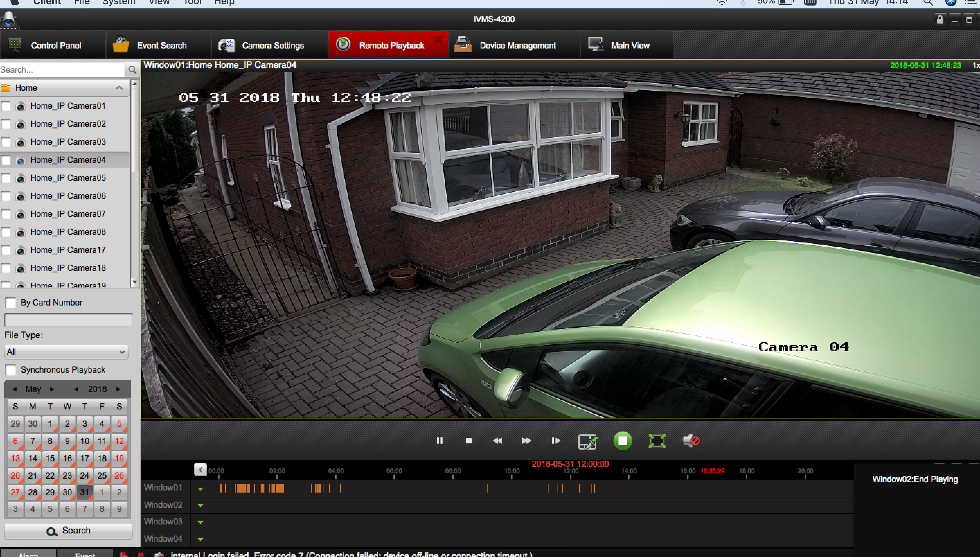Viewport: 980px width, 557px height.
Task: Enable Synchronous Playback checkbox
Action: [11, 370]
